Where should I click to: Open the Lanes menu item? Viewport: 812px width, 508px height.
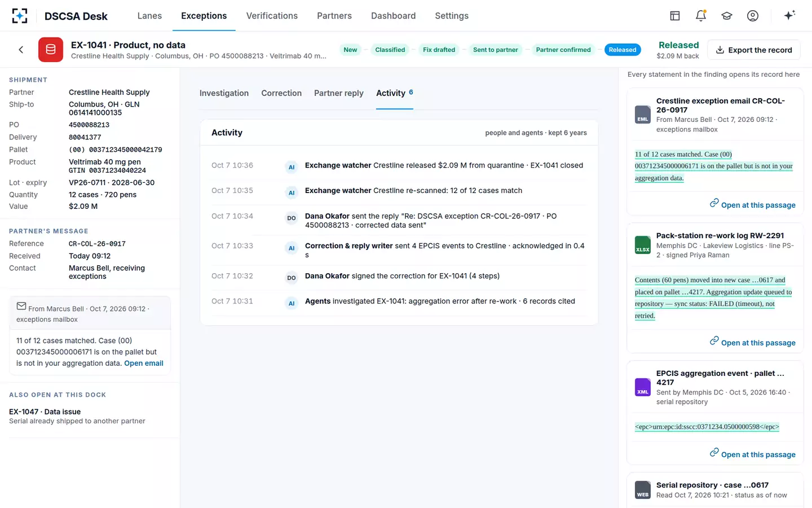click(149, 16)
